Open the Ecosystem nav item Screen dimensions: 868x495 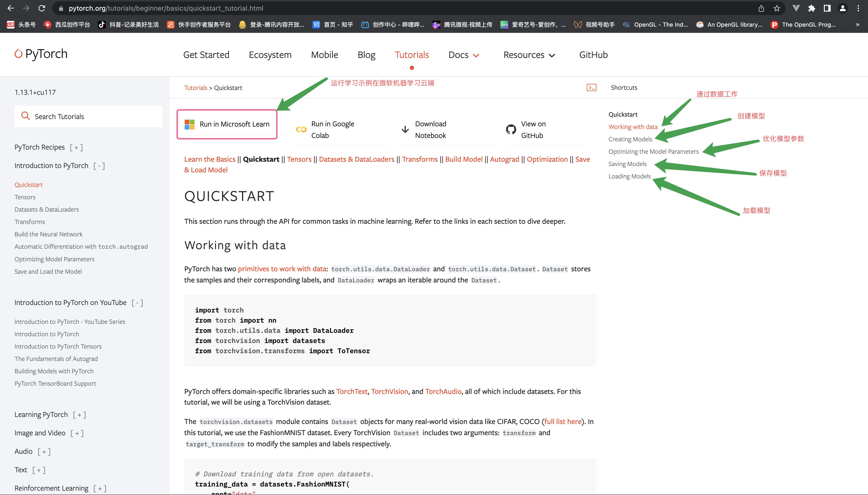(270, 55)
